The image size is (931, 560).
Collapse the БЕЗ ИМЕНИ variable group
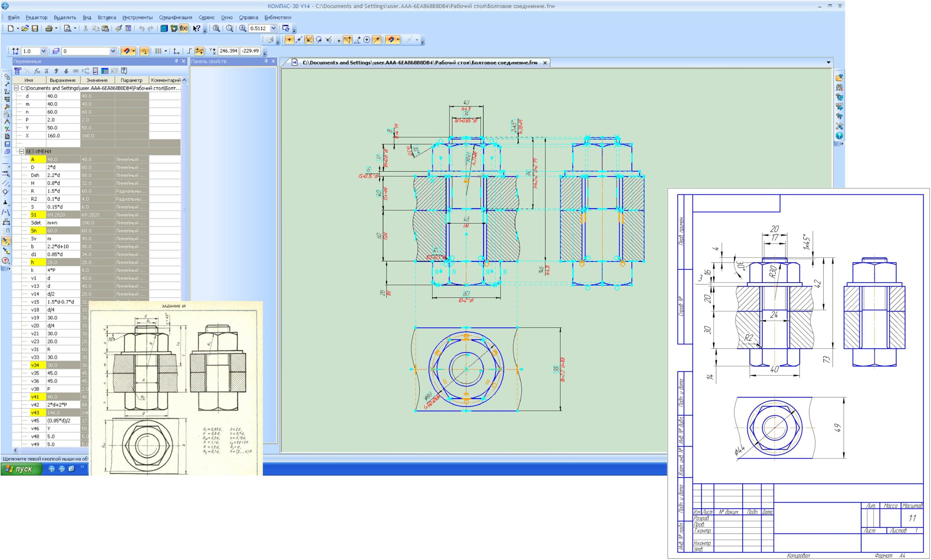click(21, 151)
